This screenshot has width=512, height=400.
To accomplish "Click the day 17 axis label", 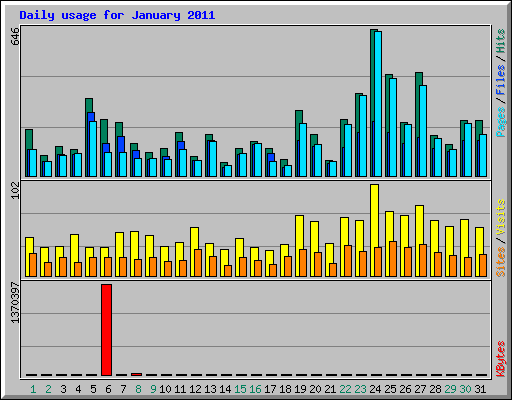I will (x=270, y=389).
